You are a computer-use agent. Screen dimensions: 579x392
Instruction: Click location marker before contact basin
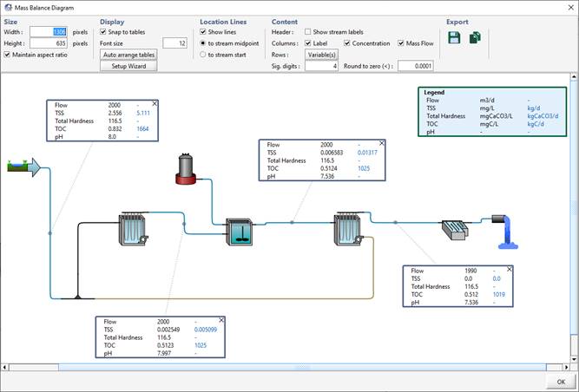tap(395, 222)
